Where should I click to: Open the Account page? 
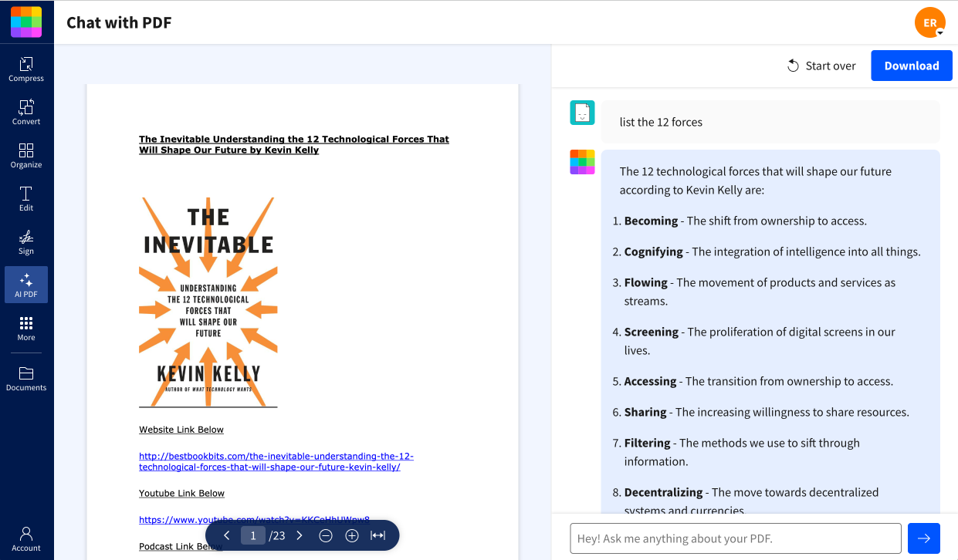pos(26,538)
